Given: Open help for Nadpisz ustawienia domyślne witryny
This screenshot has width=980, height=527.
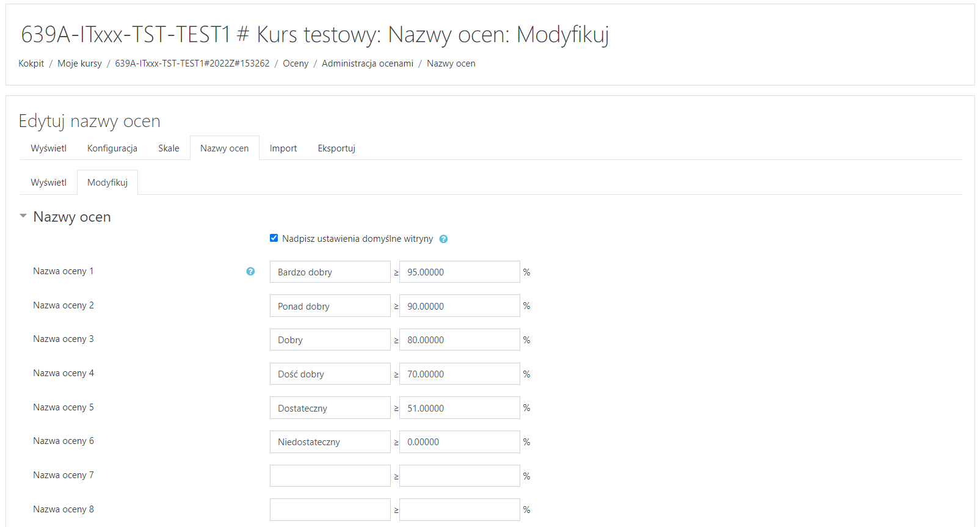Looking at the screenshot, I should (443, 239).
